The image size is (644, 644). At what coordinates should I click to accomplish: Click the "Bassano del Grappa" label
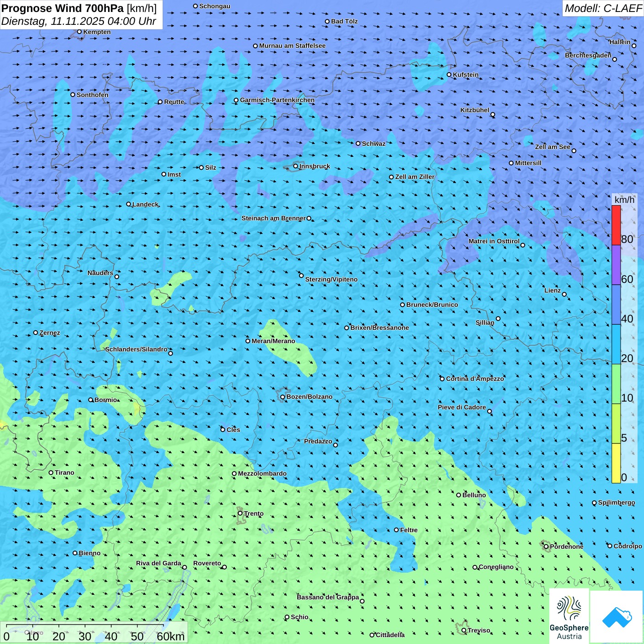tap(328, 597)
